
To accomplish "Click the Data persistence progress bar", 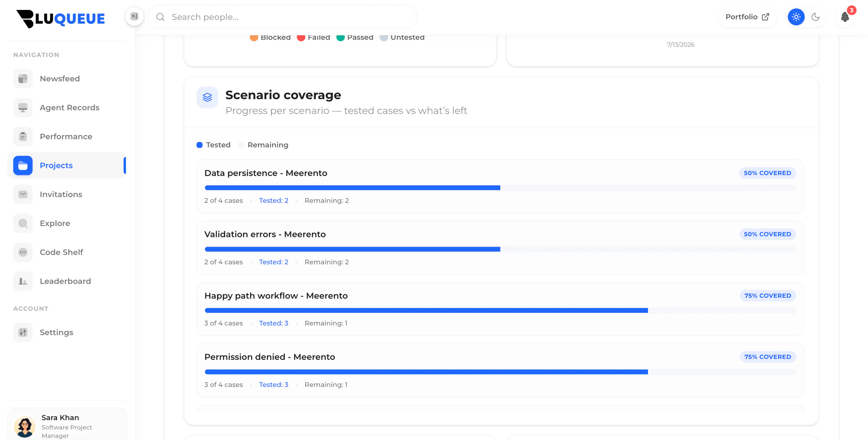I will point(500,188).
